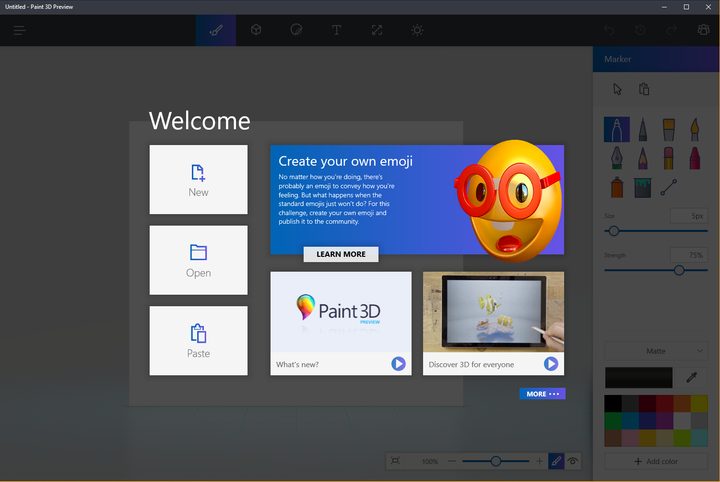The image size is (720, 482).
Task: Open the Text tab
Action: (x=337, y=30)
